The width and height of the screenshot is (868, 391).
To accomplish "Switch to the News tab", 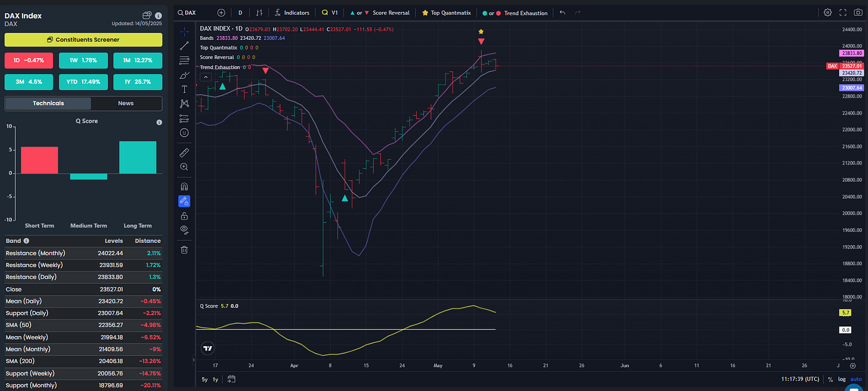I will 126,103.
